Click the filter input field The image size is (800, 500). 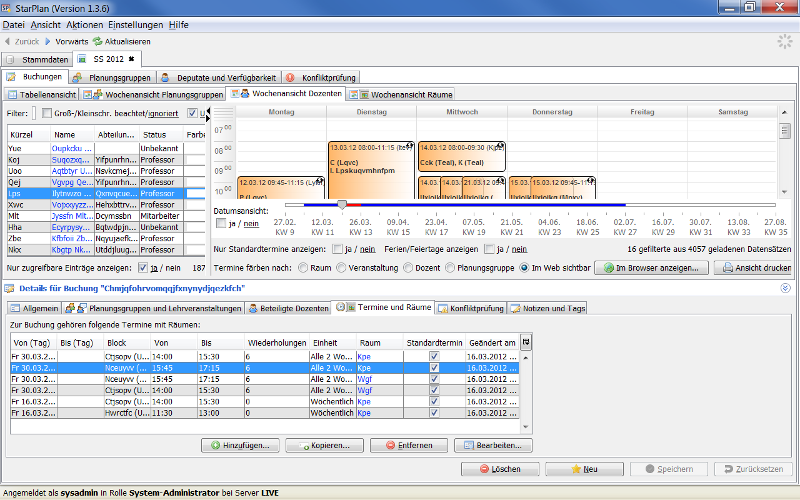[x=34, y=113]
